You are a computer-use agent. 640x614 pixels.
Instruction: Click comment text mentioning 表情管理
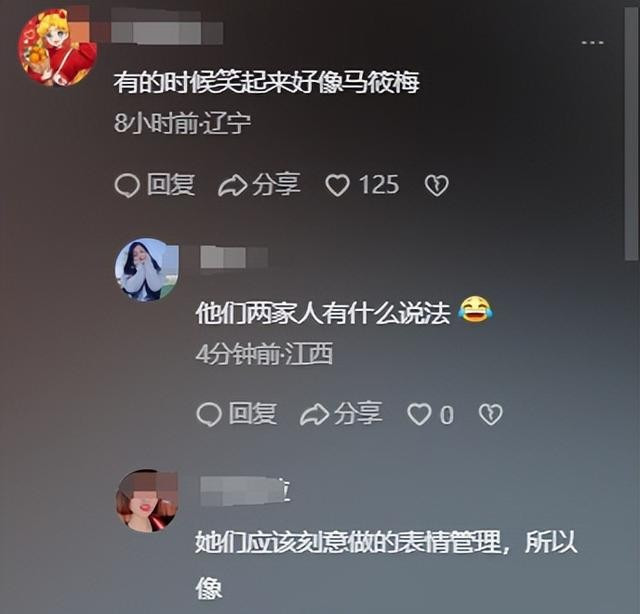pos(386,565)
